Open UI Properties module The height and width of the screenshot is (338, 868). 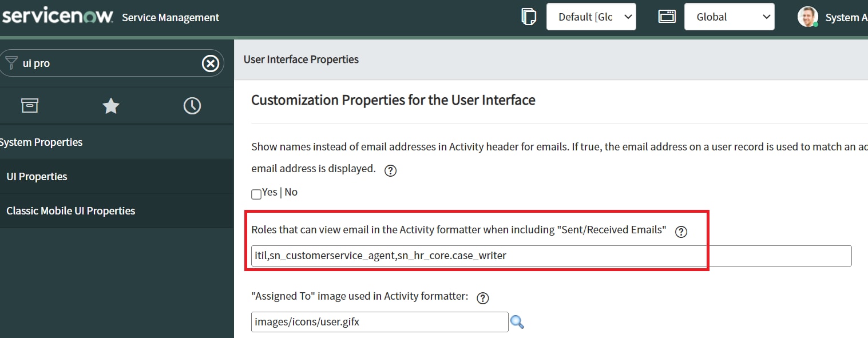(117, 176)
